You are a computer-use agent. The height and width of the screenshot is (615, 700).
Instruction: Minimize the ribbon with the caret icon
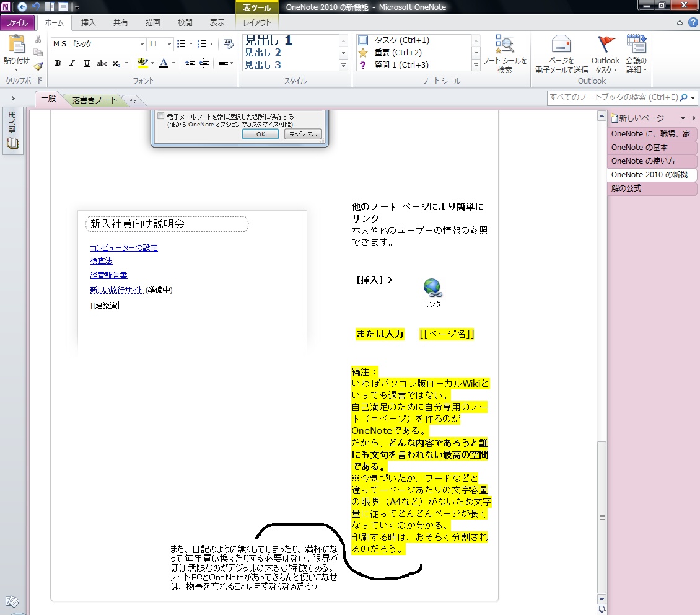click(x=680, y=23)
